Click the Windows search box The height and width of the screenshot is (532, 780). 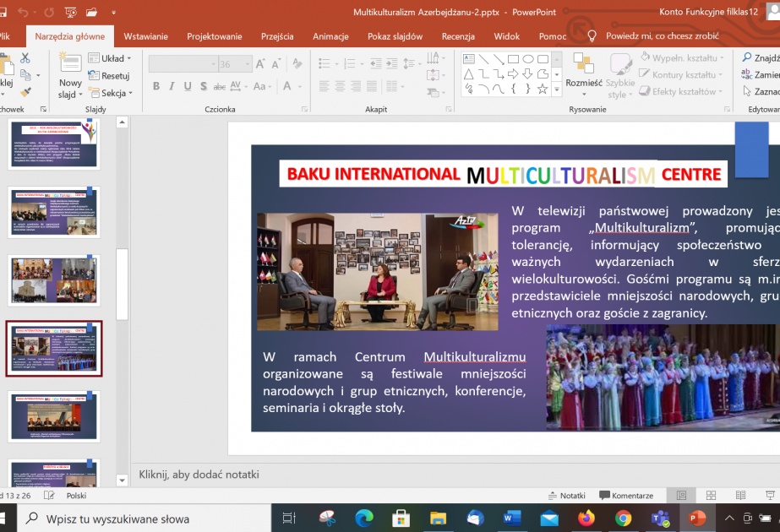coord(145,518)
